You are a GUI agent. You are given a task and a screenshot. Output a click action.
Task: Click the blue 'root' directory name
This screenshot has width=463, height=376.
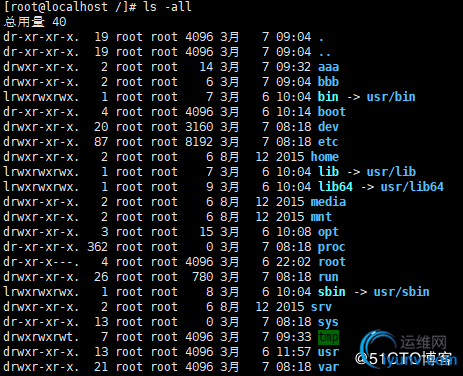[332, 262]
